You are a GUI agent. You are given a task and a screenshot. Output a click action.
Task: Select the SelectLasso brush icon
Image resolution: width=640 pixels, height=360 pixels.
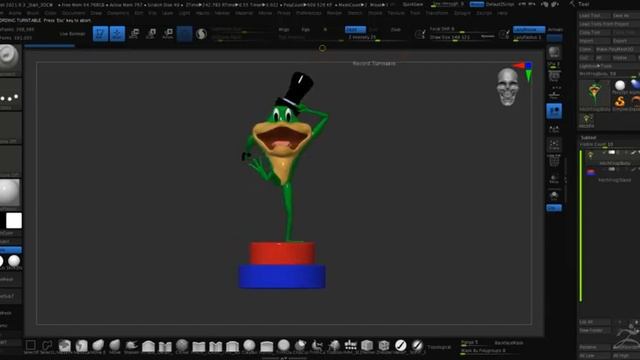point(47,345)
